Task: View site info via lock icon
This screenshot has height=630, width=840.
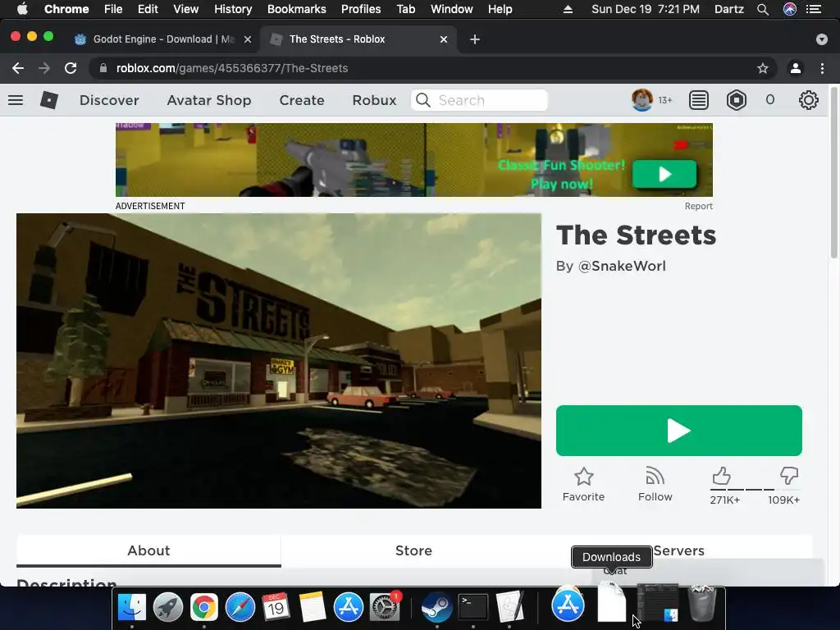Action: point(103,68)
